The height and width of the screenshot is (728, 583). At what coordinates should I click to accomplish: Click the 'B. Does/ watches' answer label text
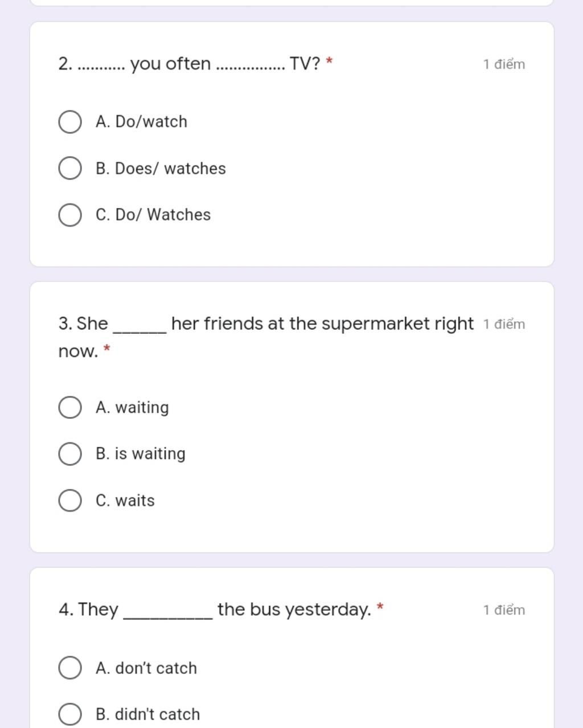[161, 169]
